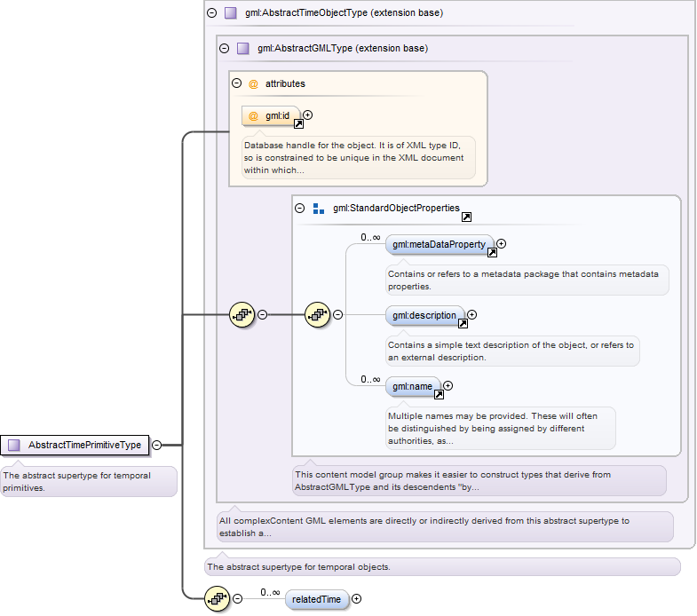Click the gml:StandardObjectProperties group label

coord(396,208)
